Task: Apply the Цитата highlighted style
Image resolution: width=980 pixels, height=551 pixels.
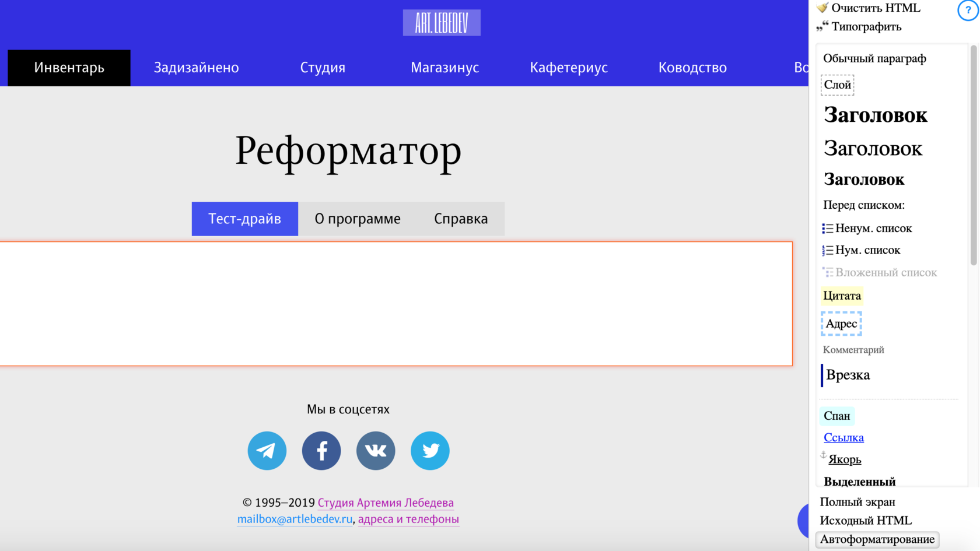Action: click(x=842, y=296)
